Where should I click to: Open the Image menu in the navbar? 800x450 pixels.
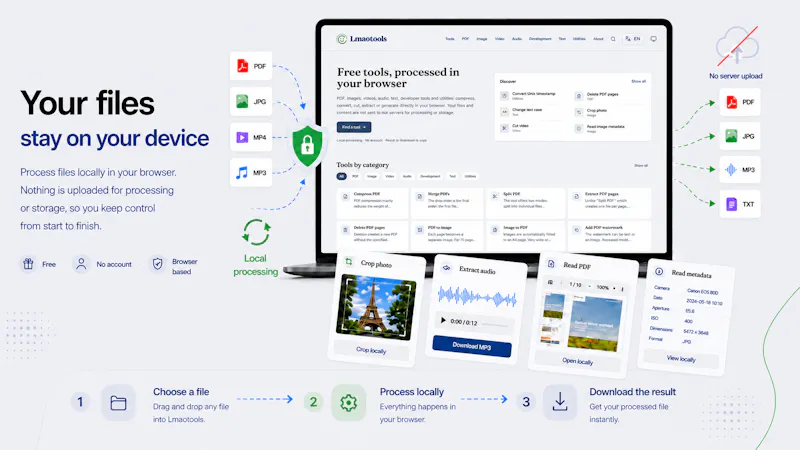point(482,39)
